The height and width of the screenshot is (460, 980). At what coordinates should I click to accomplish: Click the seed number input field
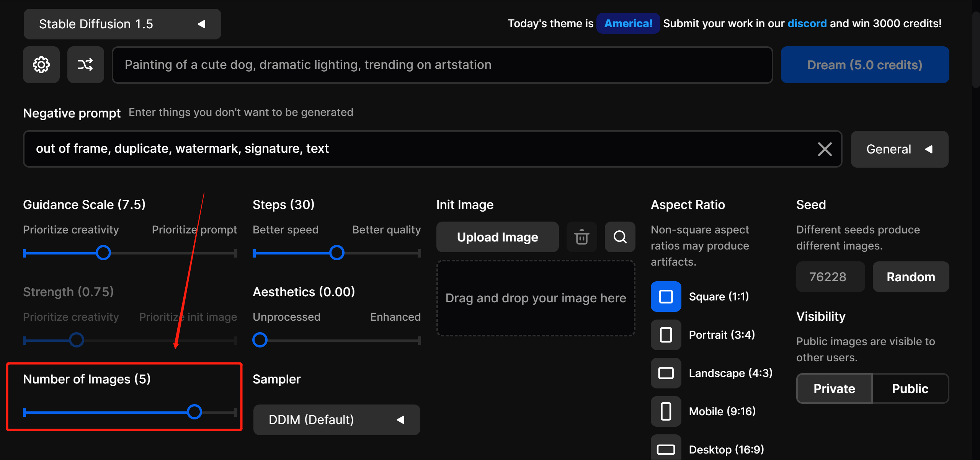(x=830, y=277)
